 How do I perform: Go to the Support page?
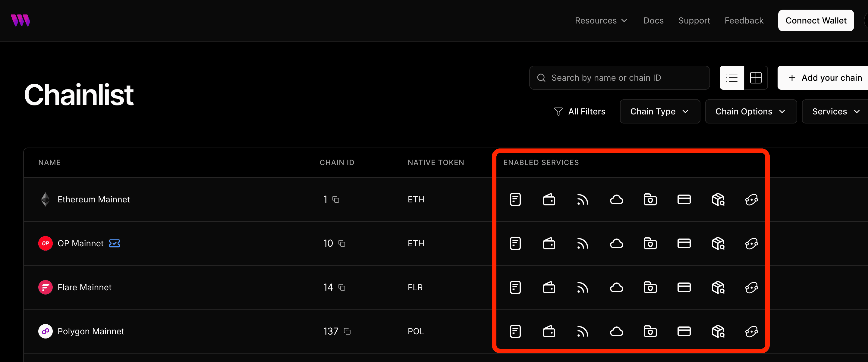[694, 20]
